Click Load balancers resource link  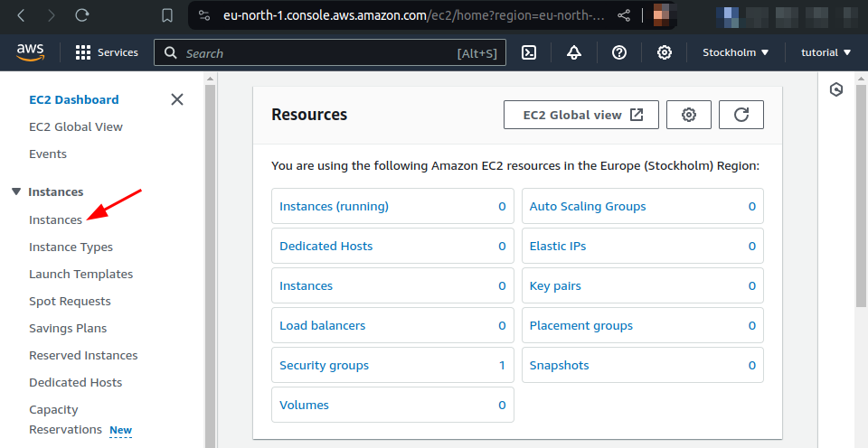click(x=322, y=326)
